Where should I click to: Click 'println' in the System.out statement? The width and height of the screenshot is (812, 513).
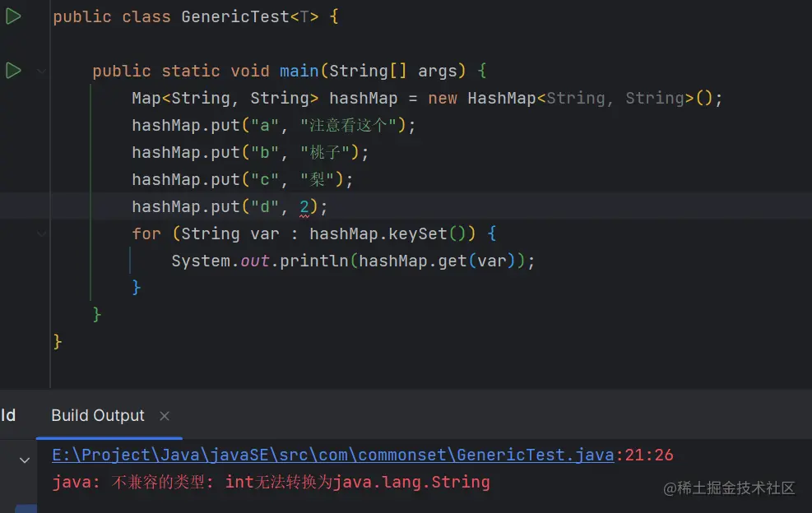click(x=313, y=261)
